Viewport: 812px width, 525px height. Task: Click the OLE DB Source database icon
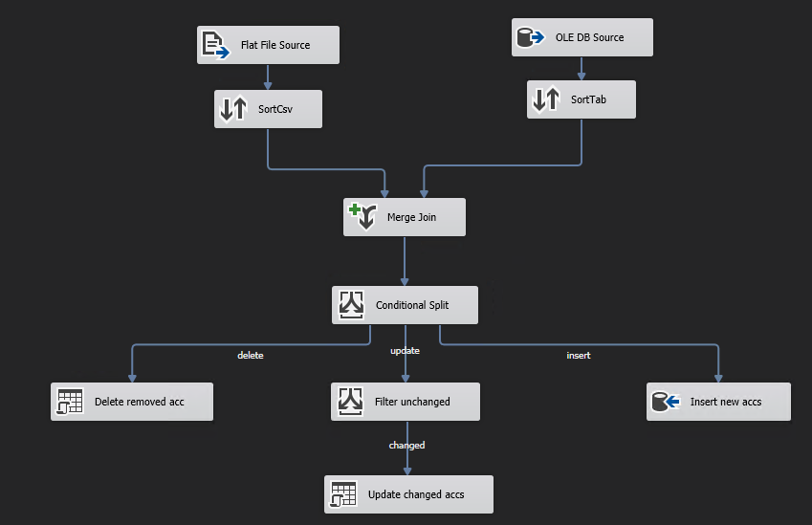pos(531,37)
